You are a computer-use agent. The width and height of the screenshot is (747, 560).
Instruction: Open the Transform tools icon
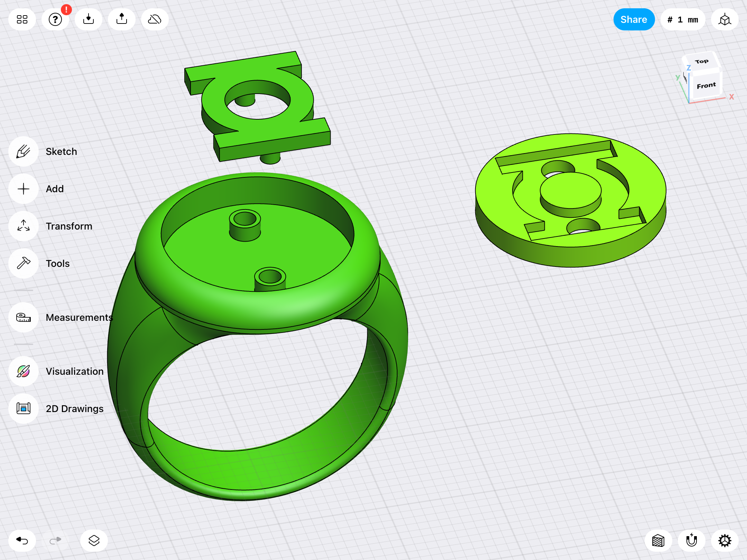click(x=24, y=226)
